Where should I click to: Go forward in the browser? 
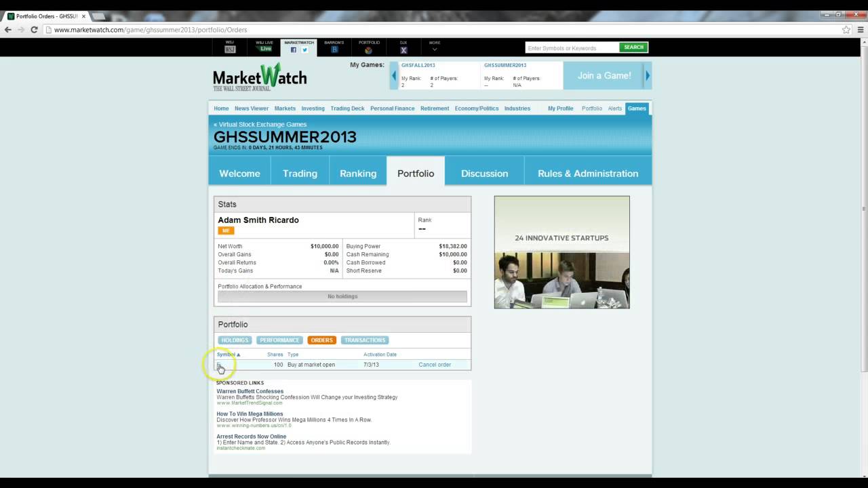(21, 30)
